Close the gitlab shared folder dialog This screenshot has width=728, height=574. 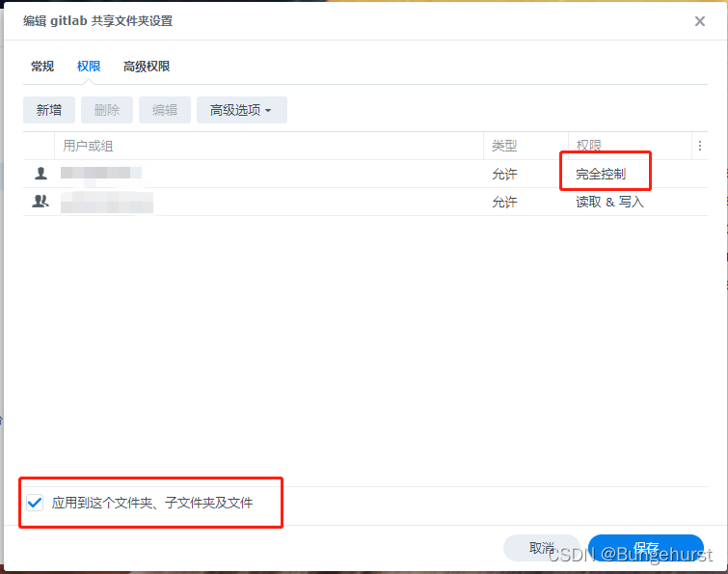click(x=700, y=21)
